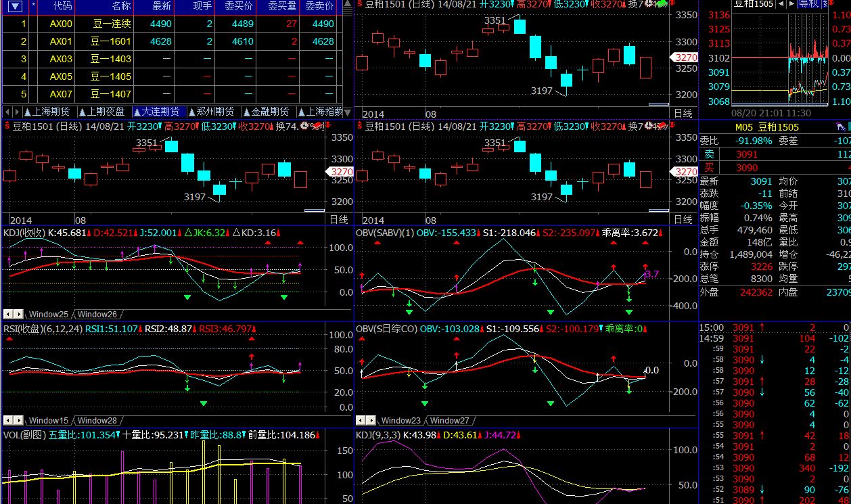
Task: Click the 豆一1601 contract row
Action: click(111, 41)
